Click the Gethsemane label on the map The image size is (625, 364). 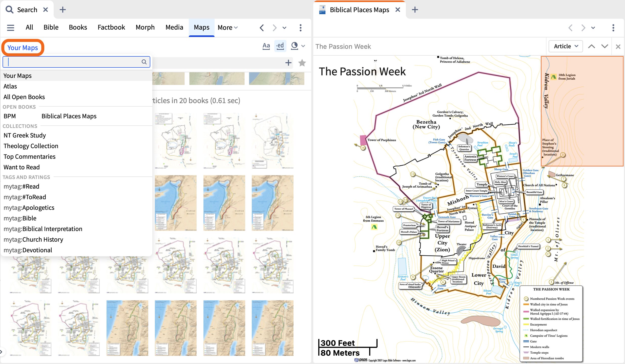click(x=565, y=175)
